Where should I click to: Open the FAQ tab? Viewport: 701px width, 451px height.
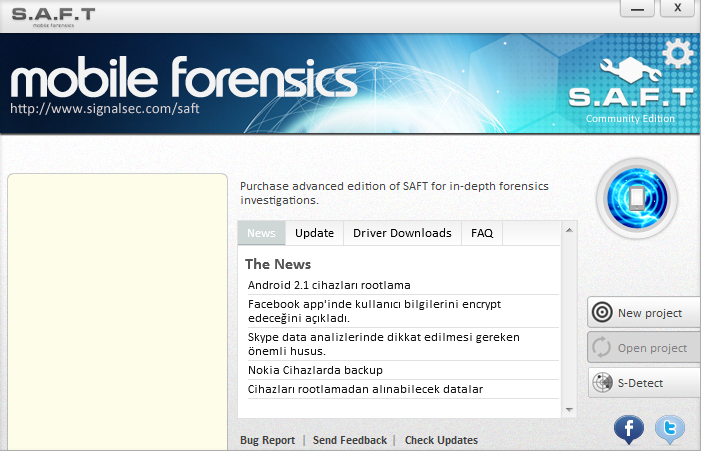click(481, 233)
